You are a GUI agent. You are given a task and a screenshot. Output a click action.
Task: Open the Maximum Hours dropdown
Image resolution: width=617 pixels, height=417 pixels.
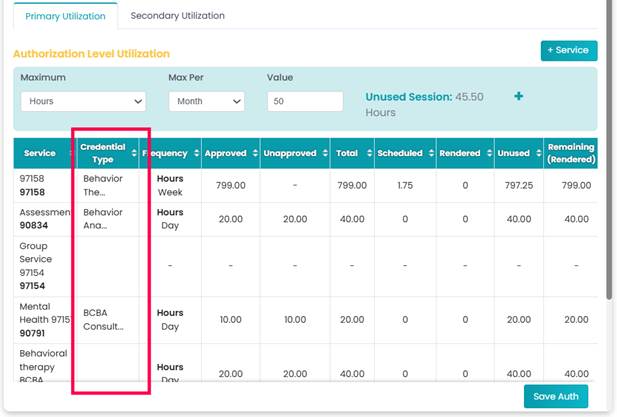point(83,101)
